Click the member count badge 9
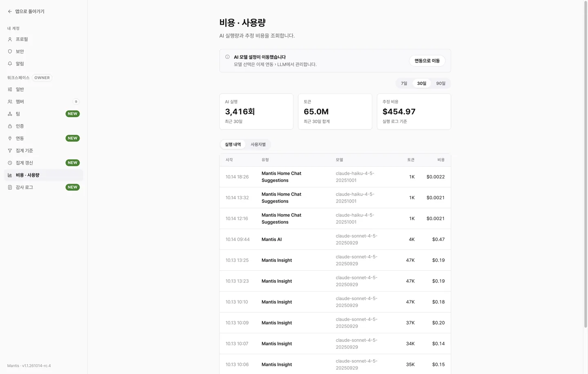Viewport: 588px width, 374px height. tap(76, 102)
